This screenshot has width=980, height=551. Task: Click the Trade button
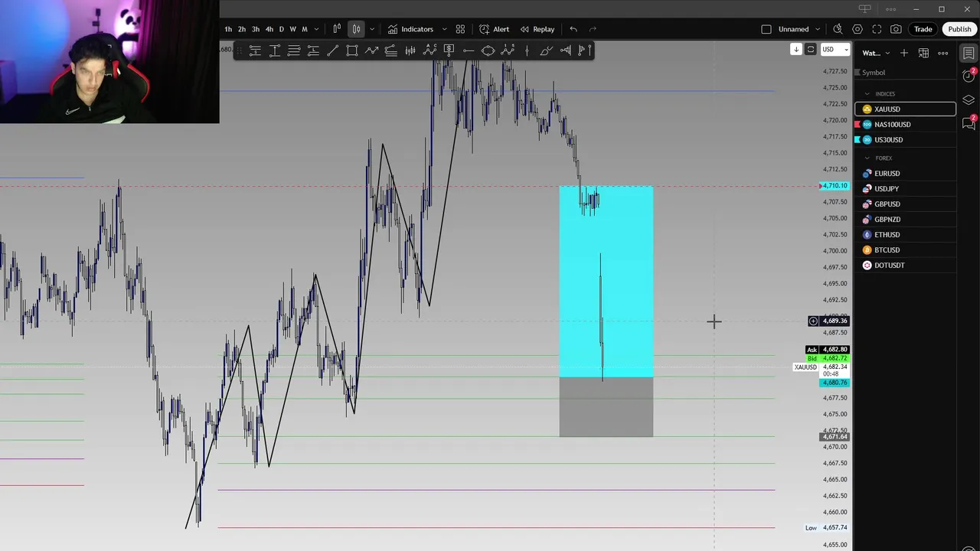pyautogui.click(x=923, y=29)
